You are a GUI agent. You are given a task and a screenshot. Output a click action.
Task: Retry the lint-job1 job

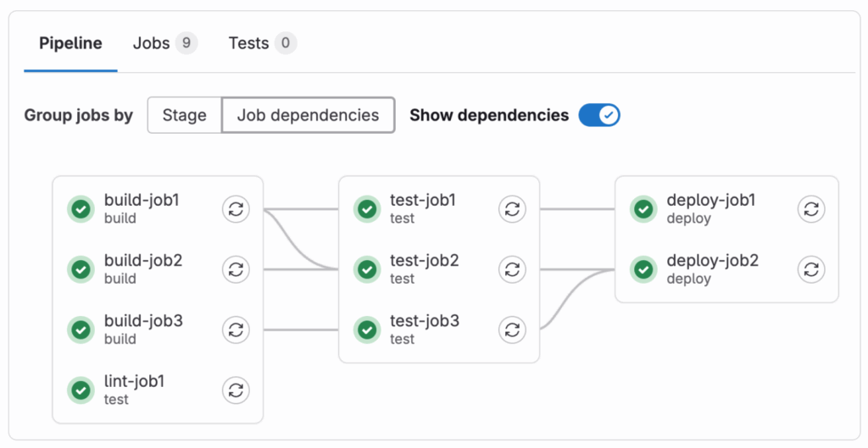click(x=236, y=390)
